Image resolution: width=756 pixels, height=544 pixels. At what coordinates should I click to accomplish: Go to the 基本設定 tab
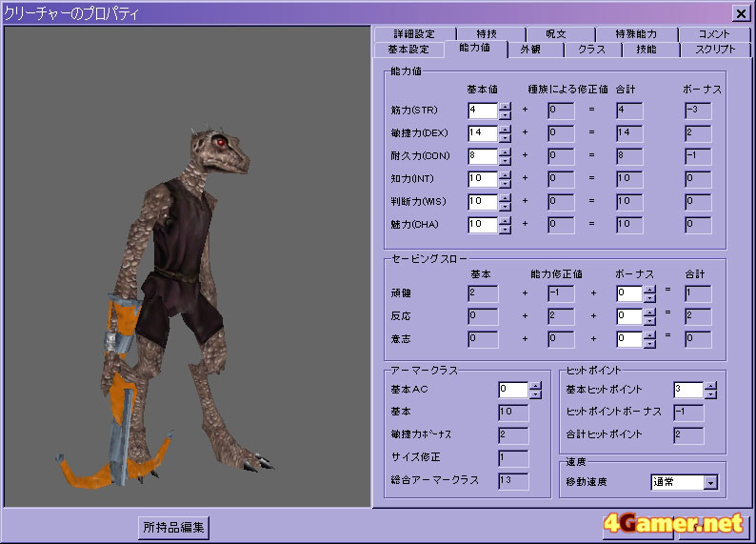[408, 50]
